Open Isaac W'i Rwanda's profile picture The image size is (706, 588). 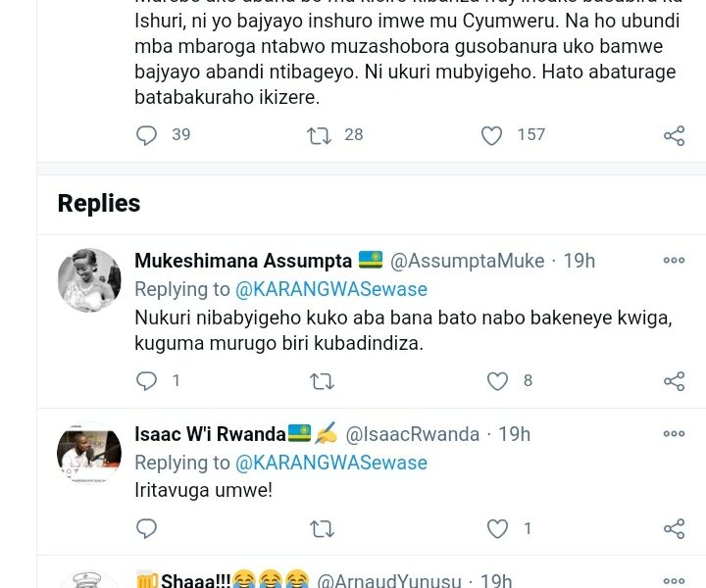point(89,453)
